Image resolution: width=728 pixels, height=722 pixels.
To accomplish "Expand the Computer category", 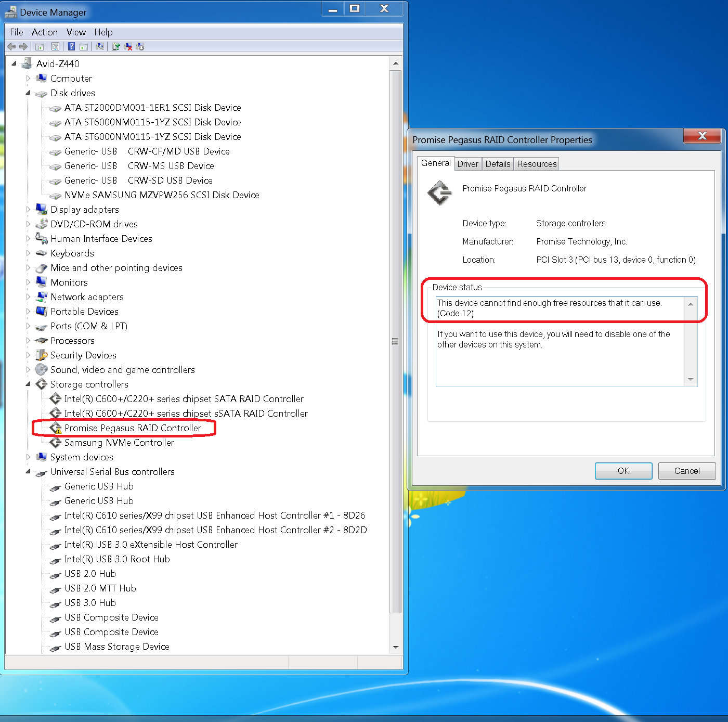I will [28, 79].
